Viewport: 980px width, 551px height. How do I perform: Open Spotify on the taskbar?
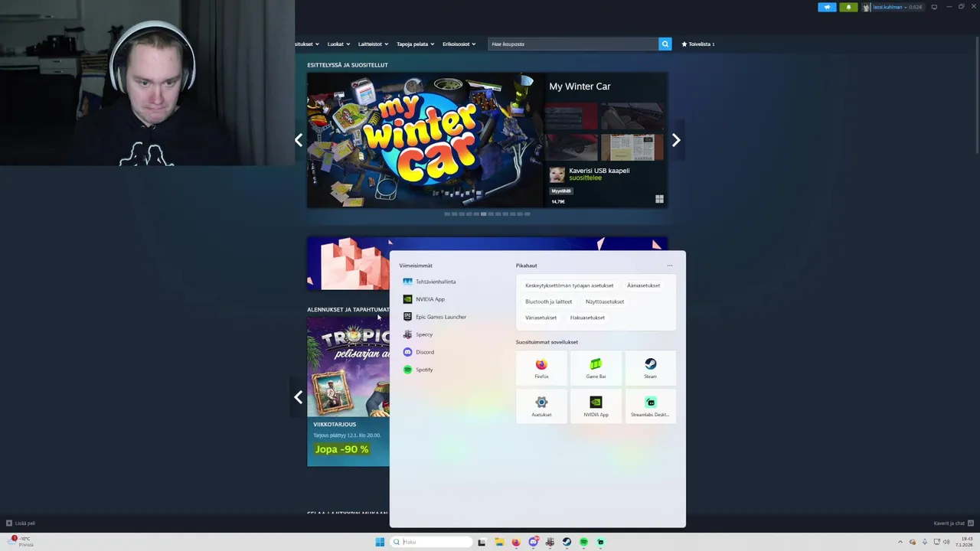point(583,542)
